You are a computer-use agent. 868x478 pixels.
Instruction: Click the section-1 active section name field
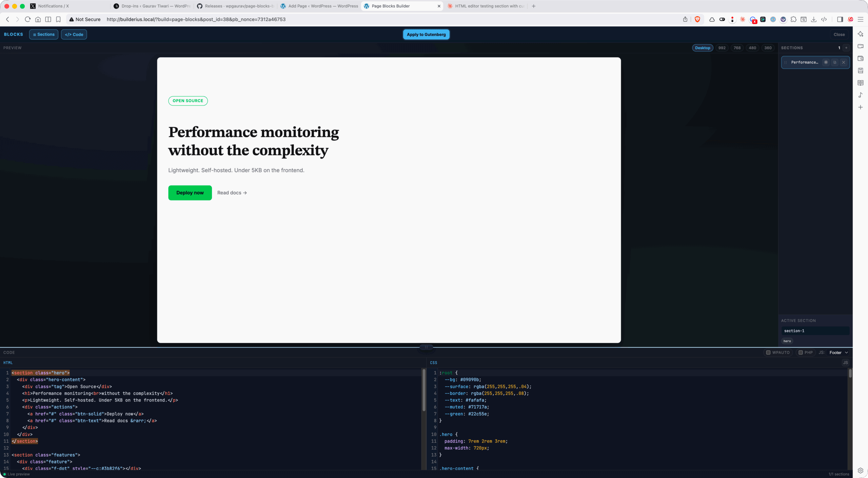coord(815,331)
